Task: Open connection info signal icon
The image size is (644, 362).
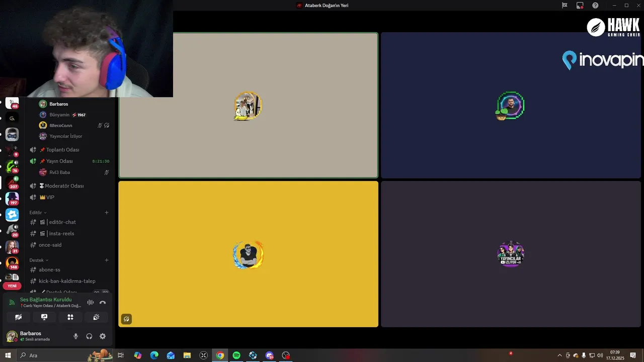Action: tap(12, 303)
